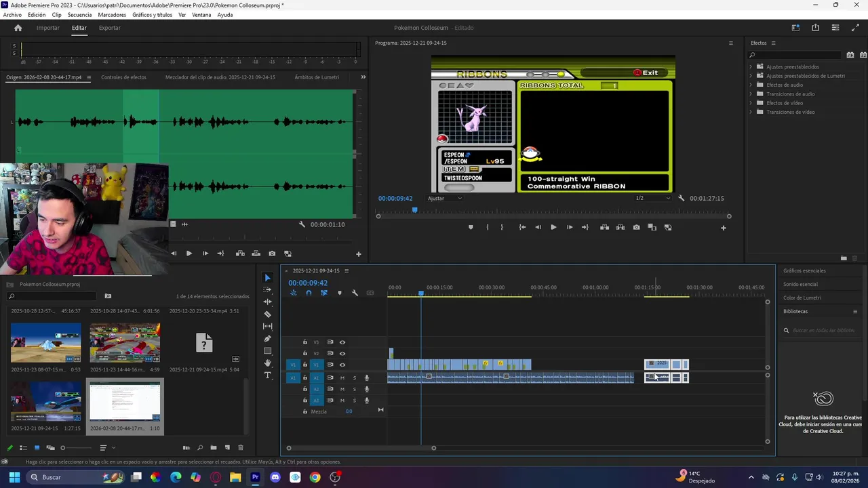Select the Rectangle tool
This screenshot has height=488, width=868.
[x=267, y=350]
